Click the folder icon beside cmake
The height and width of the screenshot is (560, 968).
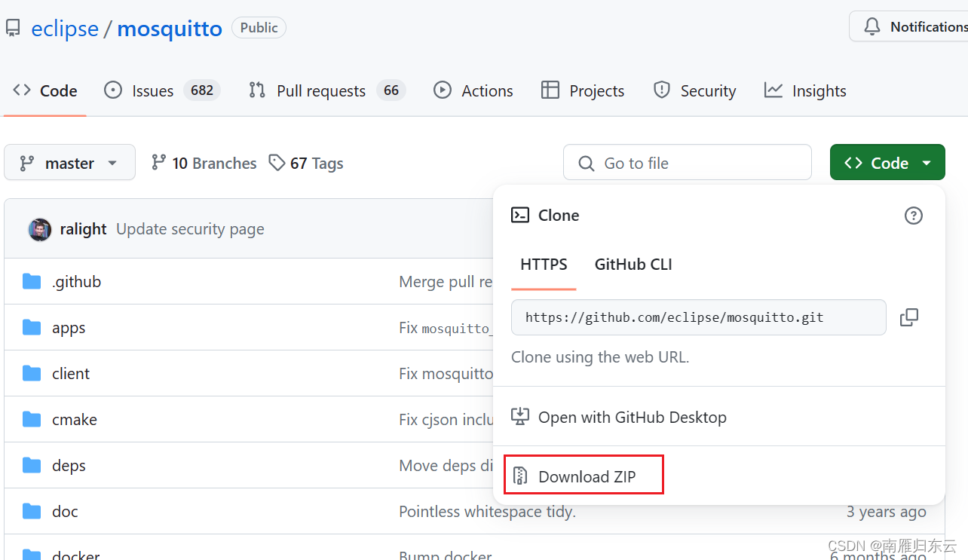tap(32, 419)
